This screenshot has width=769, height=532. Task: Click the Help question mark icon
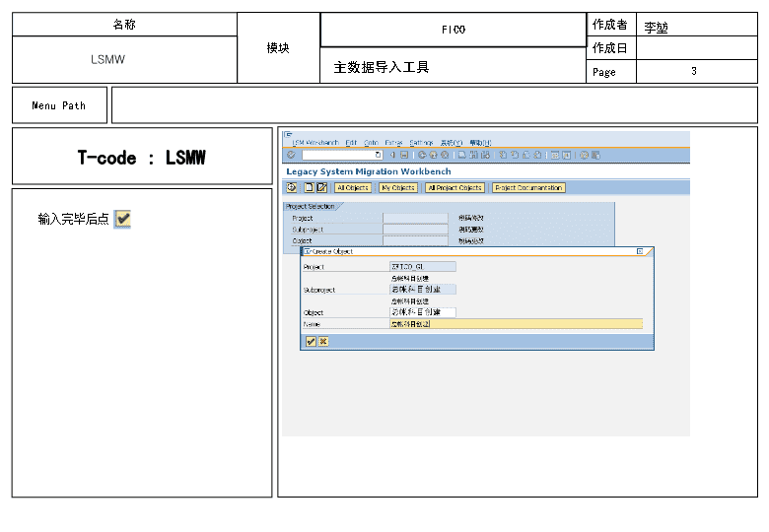[x=584, y=155]
